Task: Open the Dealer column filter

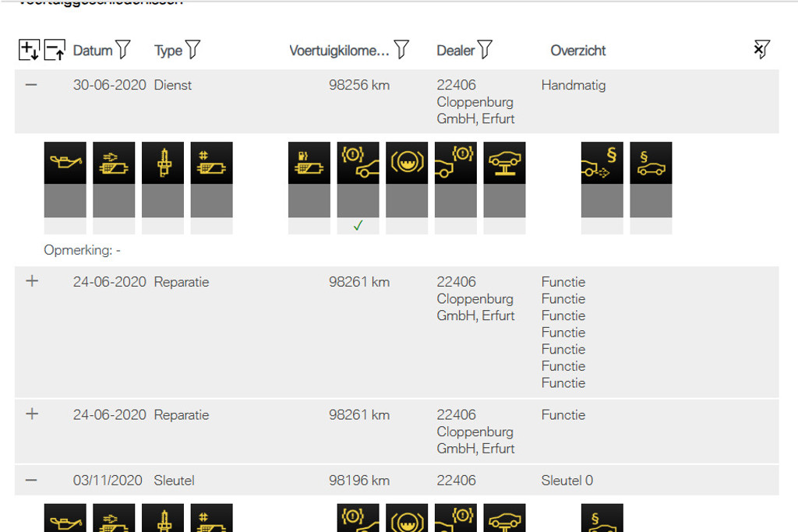Action: pyautogui.click(x=485, y=49)
